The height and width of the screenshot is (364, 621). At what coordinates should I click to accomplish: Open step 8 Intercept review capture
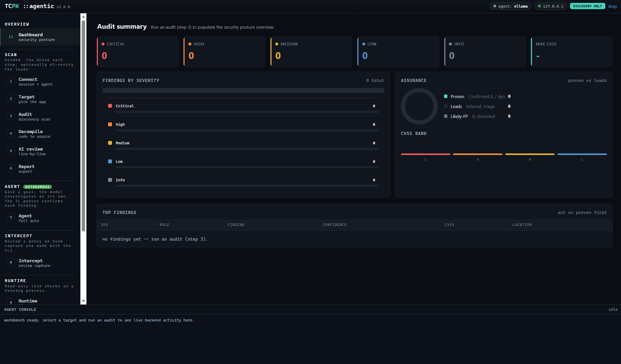pyautogui.click(x=40, y=263)
